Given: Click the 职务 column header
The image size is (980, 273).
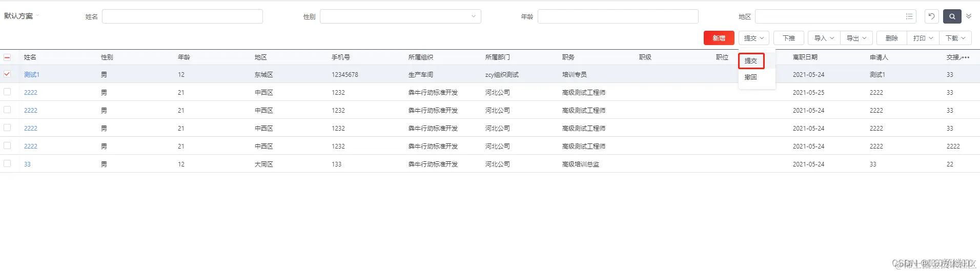Looking at the screenshot, I should [x=568, y=57].
